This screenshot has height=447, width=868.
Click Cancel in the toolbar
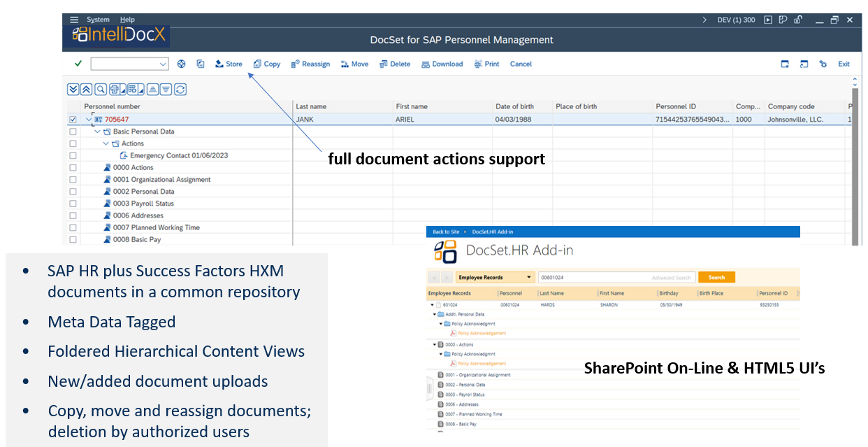pos(521,64)
